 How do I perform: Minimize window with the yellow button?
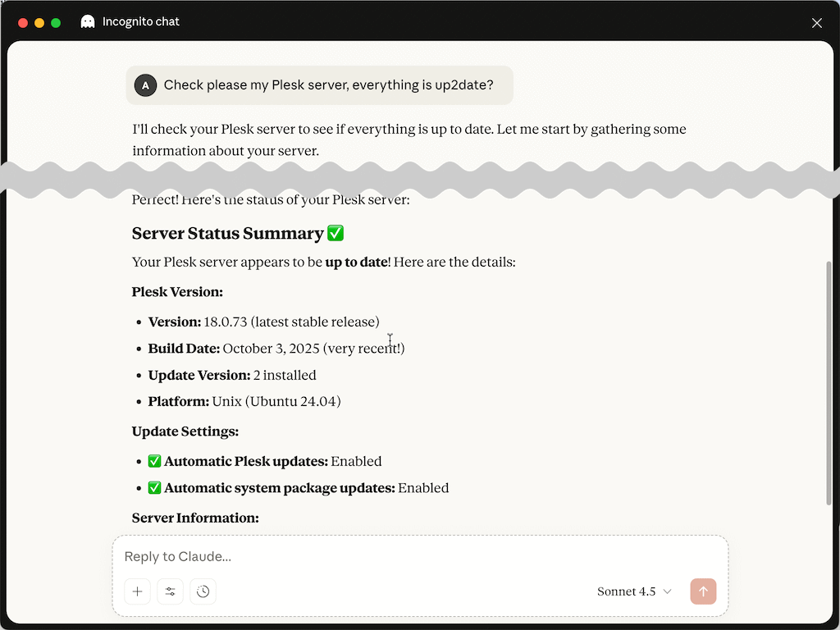click(x=39, y=23)
